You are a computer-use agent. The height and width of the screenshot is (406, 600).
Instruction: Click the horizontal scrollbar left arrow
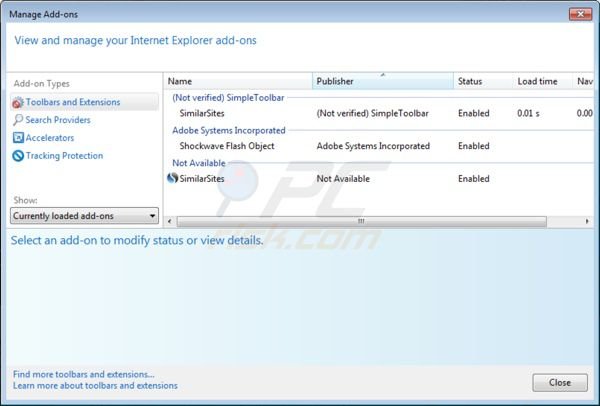(x=170, y=221)
